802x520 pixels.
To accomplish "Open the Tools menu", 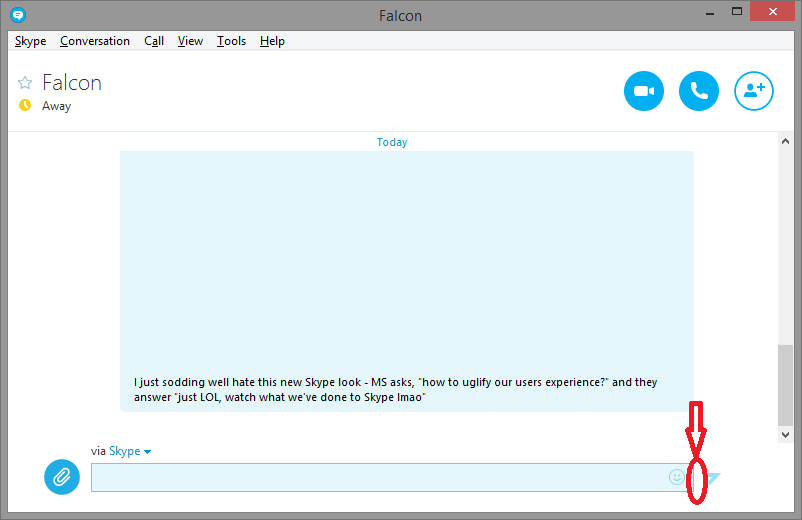I will [231, 41].
